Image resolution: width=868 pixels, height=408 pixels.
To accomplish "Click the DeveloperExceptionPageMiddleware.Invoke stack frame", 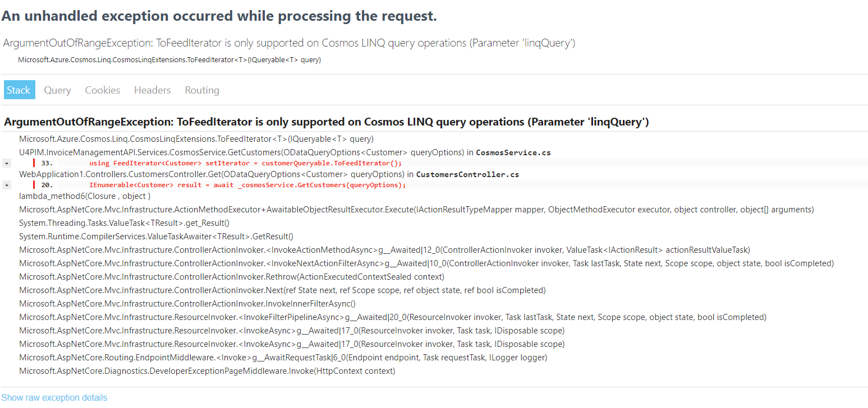I will [x=206, y=370].
